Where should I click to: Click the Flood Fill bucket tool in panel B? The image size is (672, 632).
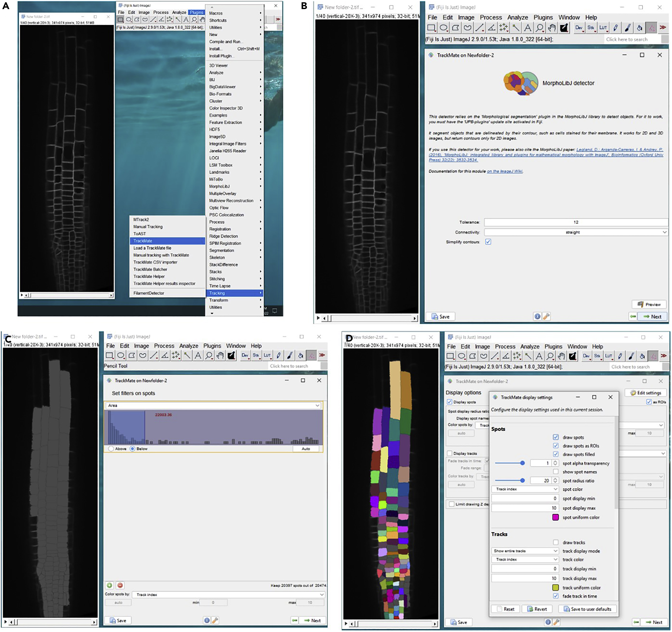pos(639,28)
